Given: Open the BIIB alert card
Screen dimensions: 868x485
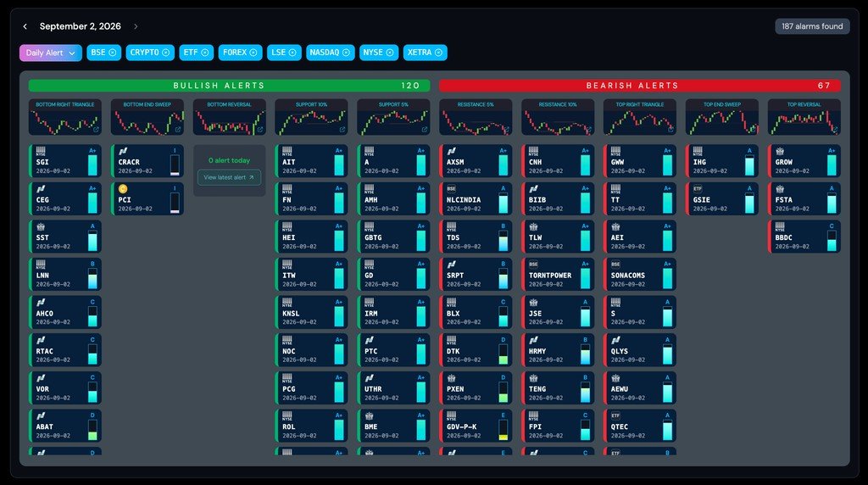Looking at the screenshot, I should click(x=558, y=198).
